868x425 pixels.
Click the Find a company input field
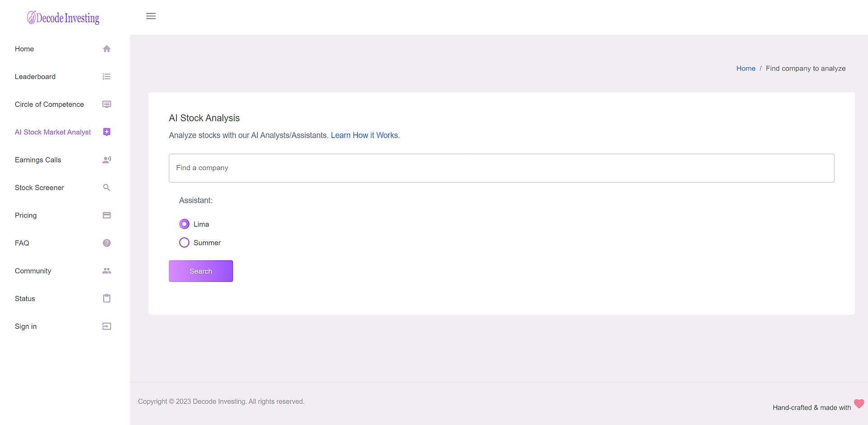(x=501, y=168)
